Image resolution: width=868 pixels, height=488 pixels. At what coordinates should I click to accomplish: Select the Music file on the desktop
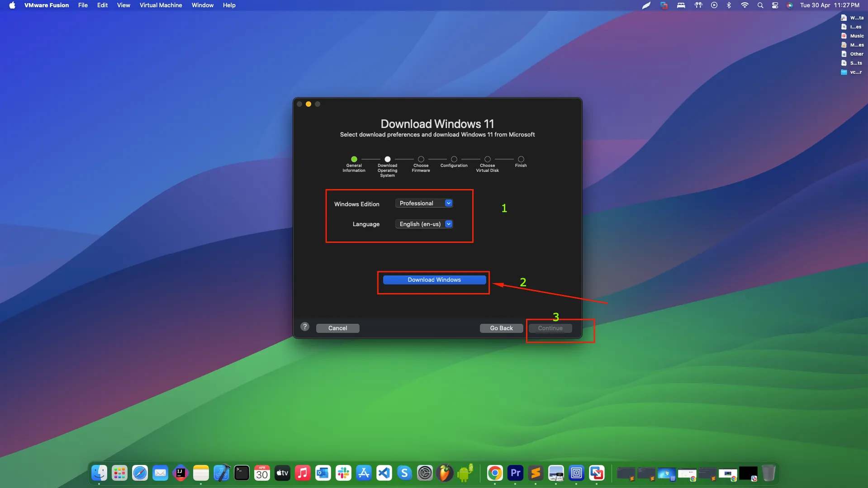pos(852,36)
